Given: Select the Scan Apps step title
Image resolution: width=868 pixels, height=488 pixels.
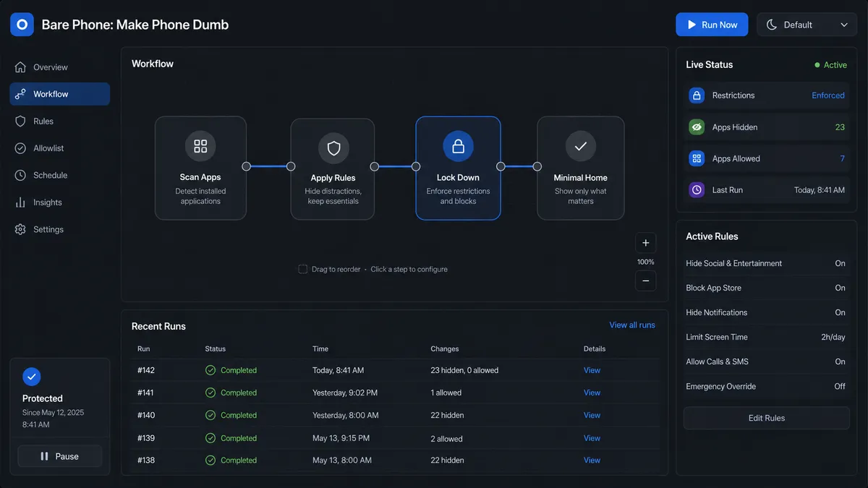Looking at the screenshot, I should [200, 177].
